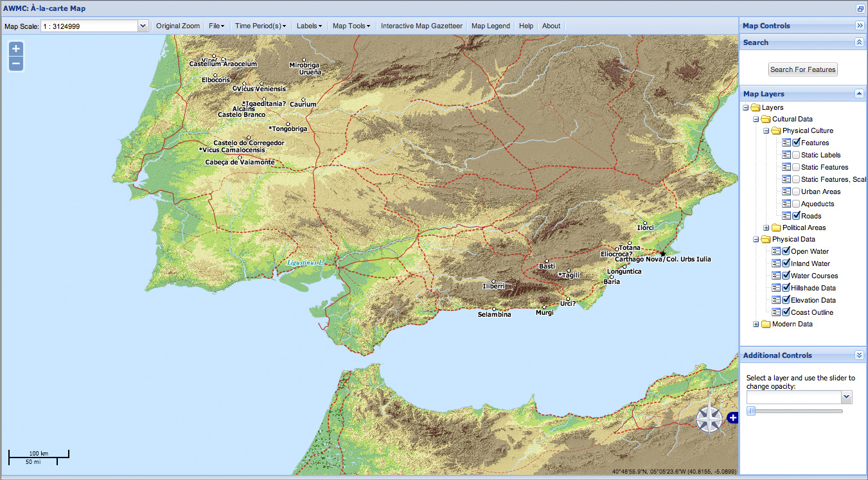The height and width of the screenshot is (480, 868).
Task: Open the Map Scale dropdown
Action: [x=143, y=26]
